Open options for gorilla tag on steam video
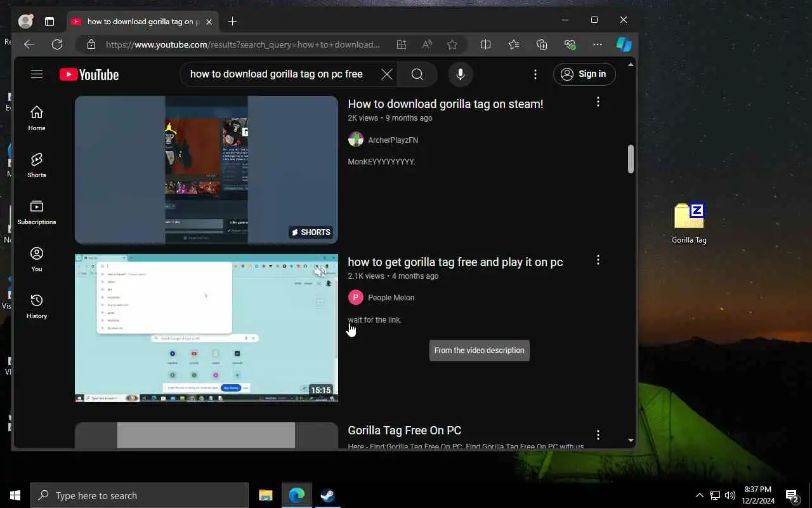Screen dimensions: 812x508 (x=598, y=102)
